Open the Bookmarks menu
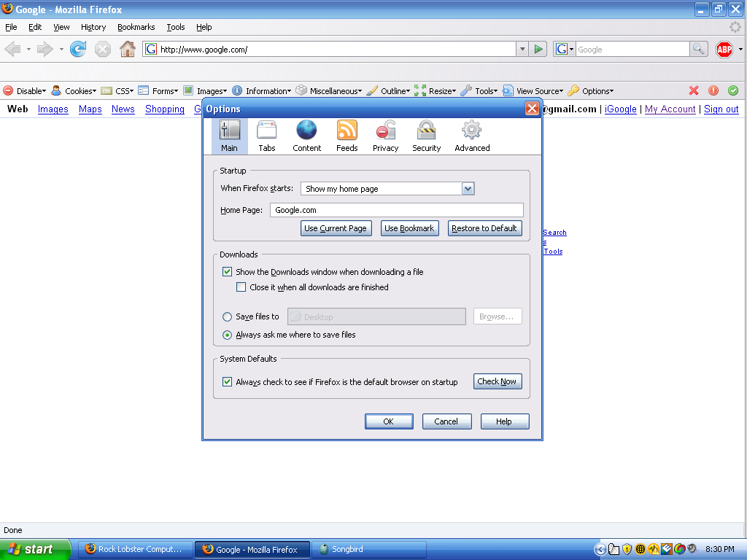The image size is (747, 560). (136, 27)
